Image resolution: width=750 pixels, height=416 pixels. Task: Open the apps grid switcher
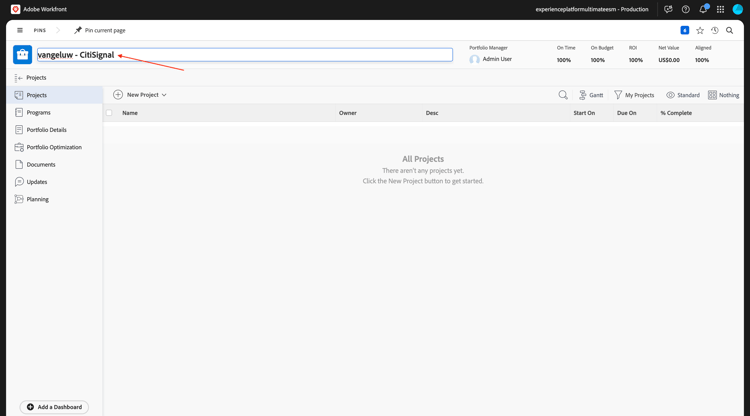pyautogui.click(x=720, y=9)
